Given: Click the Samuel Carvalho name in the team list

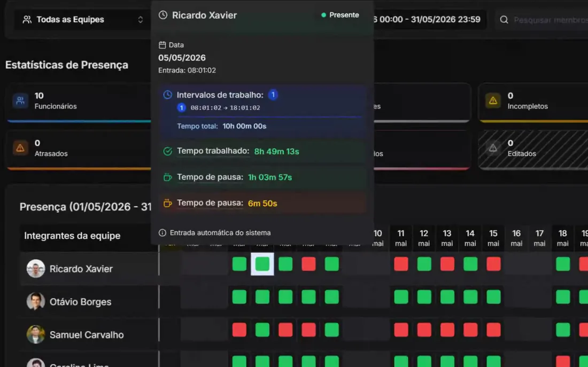Looking at the screenshot, I should [x=87, y=335].
